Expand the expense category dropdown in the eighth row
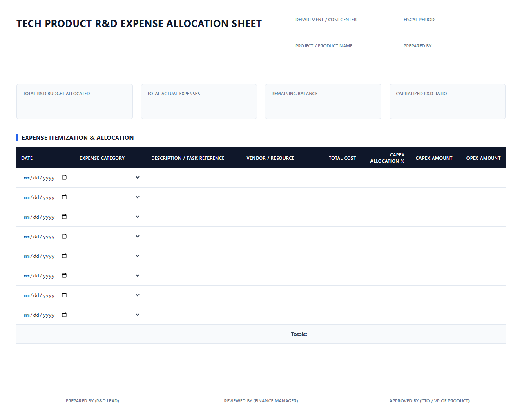This screenshot has width=522, height=420. click(110, 315)
